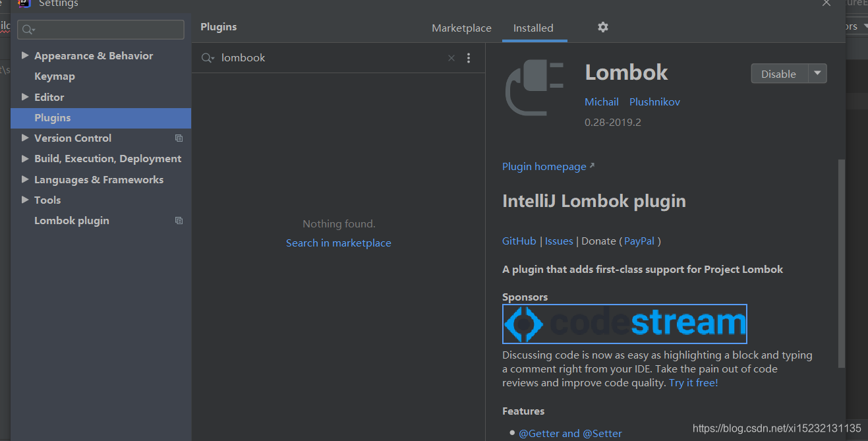Select Keymap in settings tree
The height and width of the screenshot is (441, 868).
(x=55, y=76)
